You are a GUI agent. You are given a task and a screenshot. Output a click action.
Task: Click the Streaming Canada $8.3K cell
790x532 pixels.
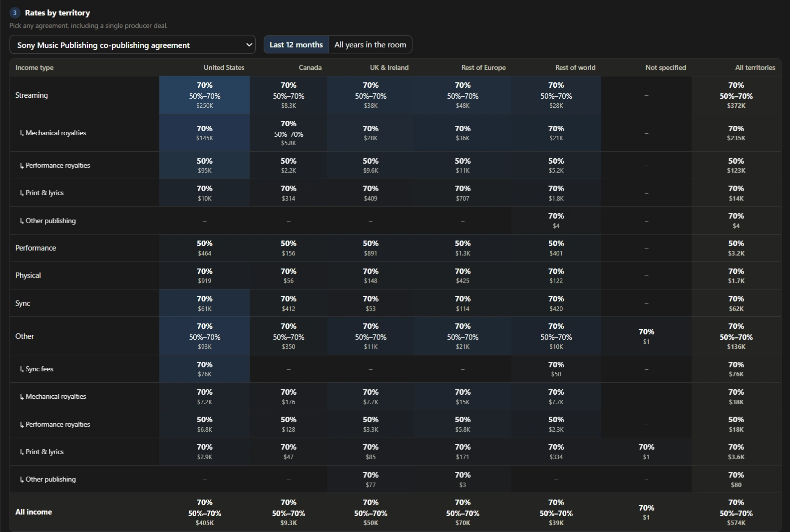click(x=289, y=95)
